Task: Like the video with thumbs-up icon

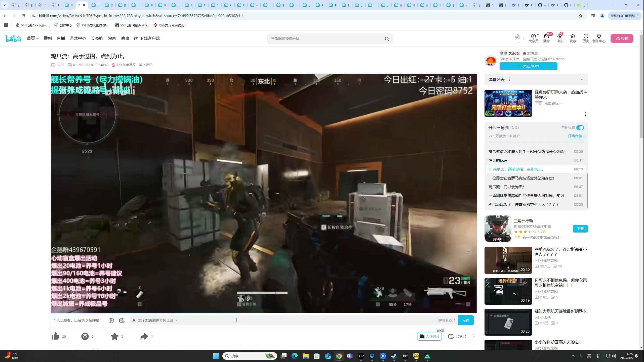Action: click(x=55, y=336)
